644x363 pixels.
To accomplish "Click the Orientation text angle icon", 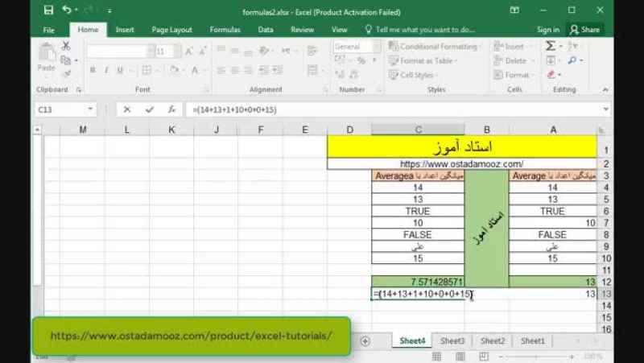I will pos(264,51).
